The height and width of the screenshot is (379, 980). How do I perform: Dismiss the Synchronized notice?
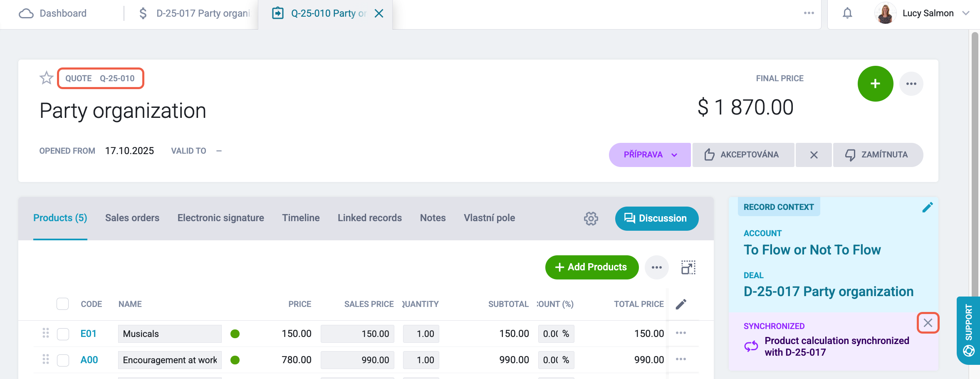(x=928, y=323)
